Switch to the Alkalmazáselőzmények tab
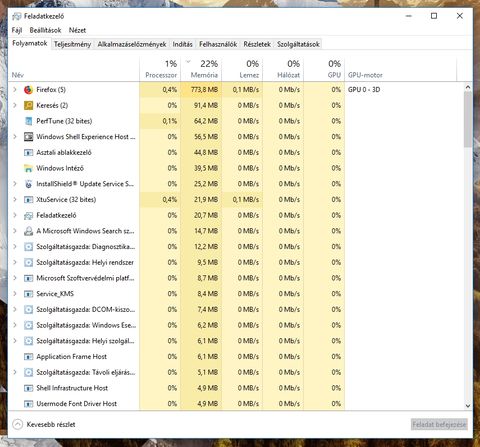Screen dimensions: 480x447 click(132, 44)
